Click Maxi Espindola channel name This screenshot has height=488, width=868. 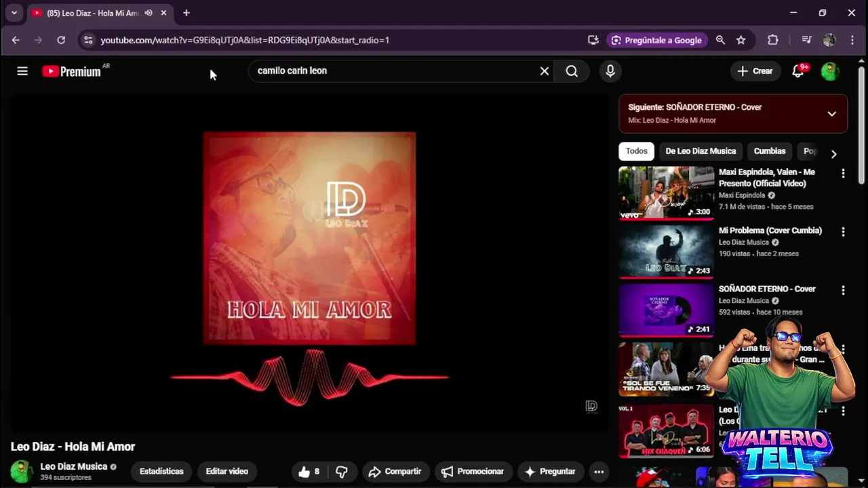[742, 195]
